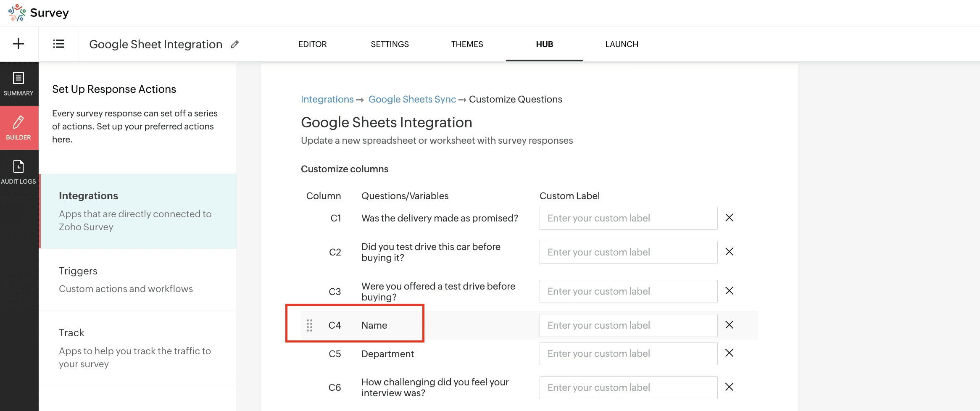The image size is (980, 411).
Task: Remove the C4 Name column
Action: 729,325
